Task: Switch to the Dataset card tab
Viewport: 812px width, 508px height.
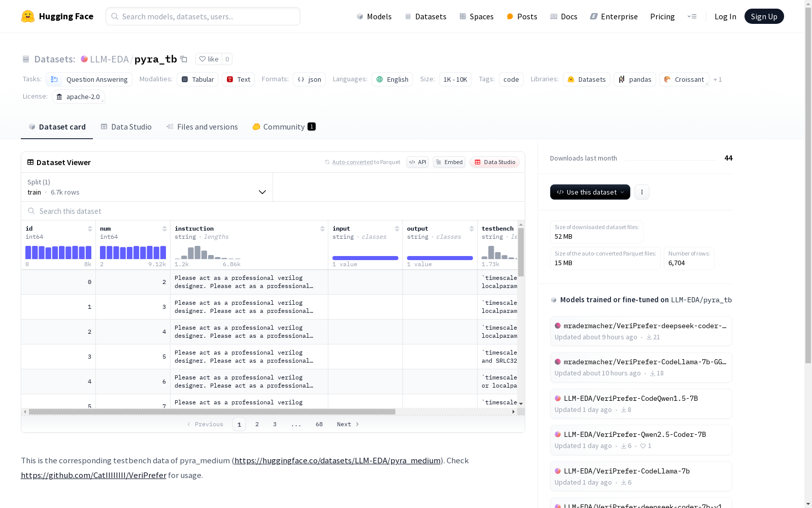Action: click(x=57, y=127)
